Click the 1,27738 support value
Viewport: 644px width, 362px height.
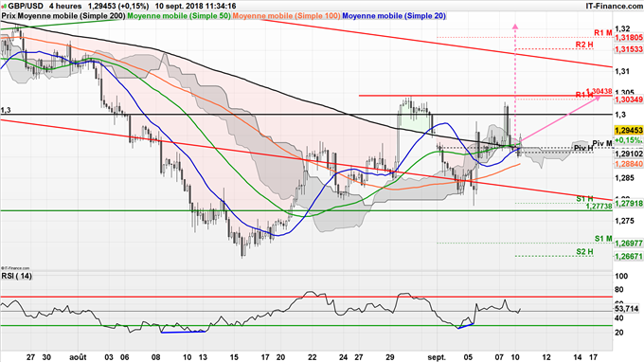click(x=599, y=207)
